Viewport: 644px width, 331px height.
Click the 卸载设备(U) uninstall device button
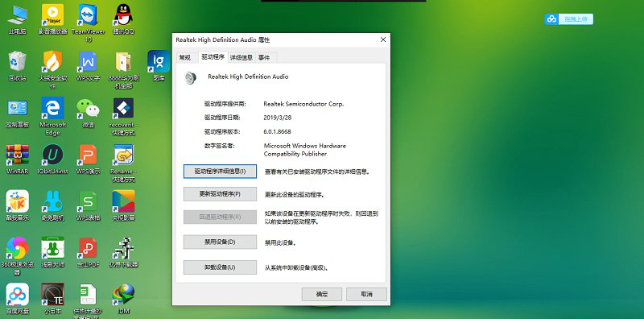pos(220,267)
